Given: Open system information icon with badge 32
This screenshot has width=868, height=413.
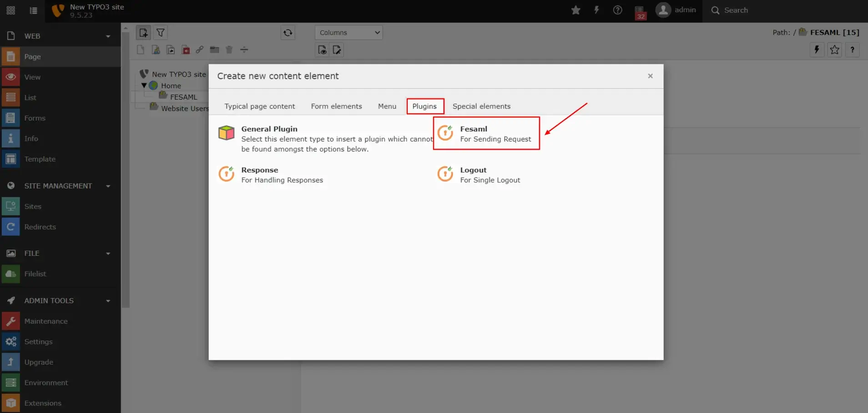Looking at the screenshot, I should 640,12.
